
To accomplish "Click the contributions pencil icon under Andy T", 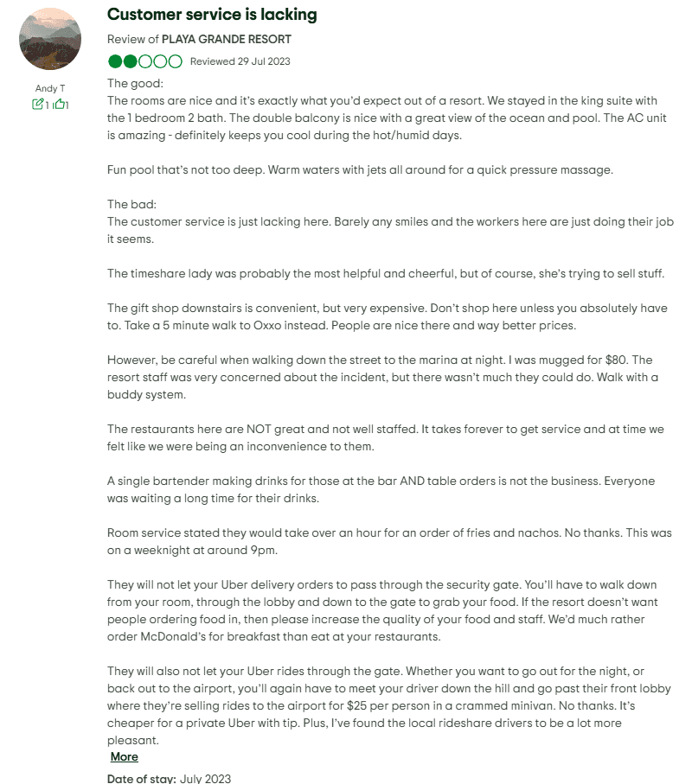I will point(37,105).
